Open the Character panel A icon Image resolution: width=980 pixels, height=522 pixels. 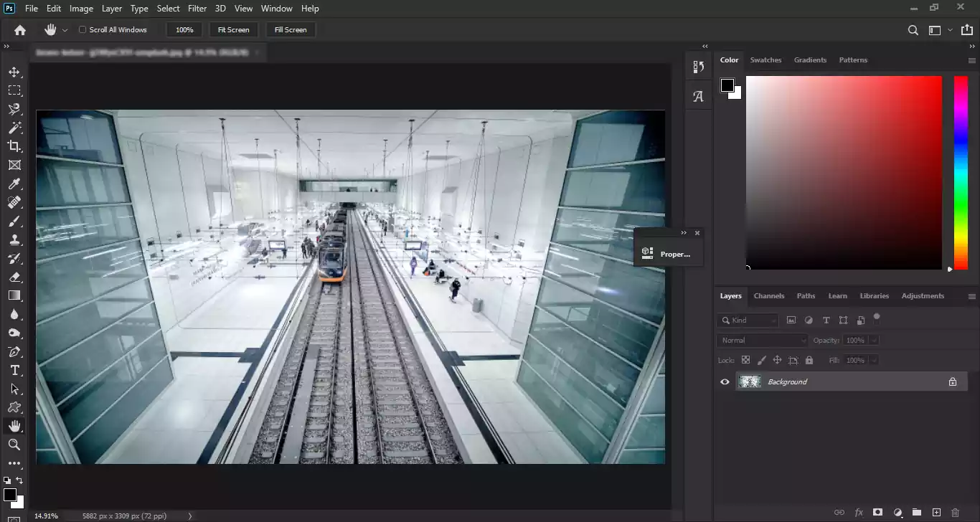click(698, 96)
